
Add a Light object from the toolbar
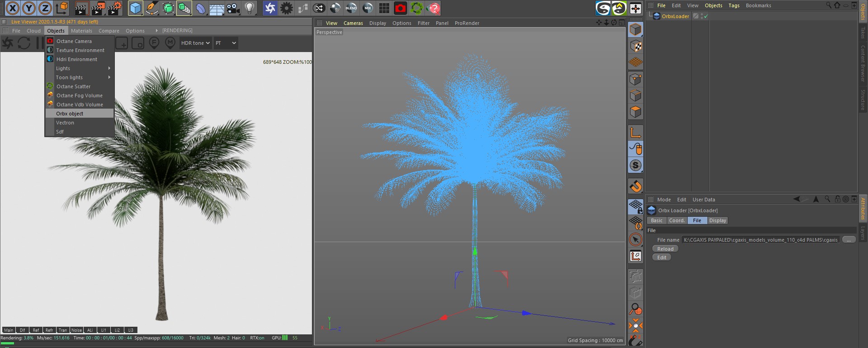click(249, 8)
